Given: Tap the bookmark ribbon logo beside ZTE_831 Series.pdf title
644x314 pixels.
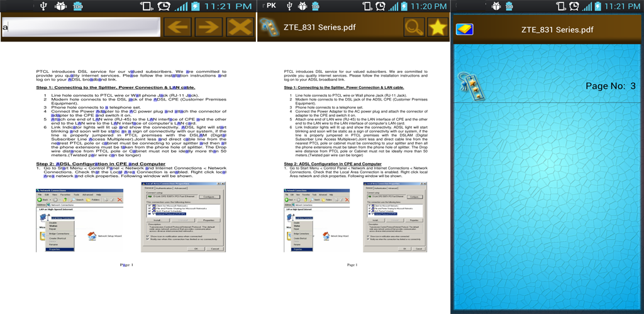Looking at the screenshot, I should coord(269,28).
